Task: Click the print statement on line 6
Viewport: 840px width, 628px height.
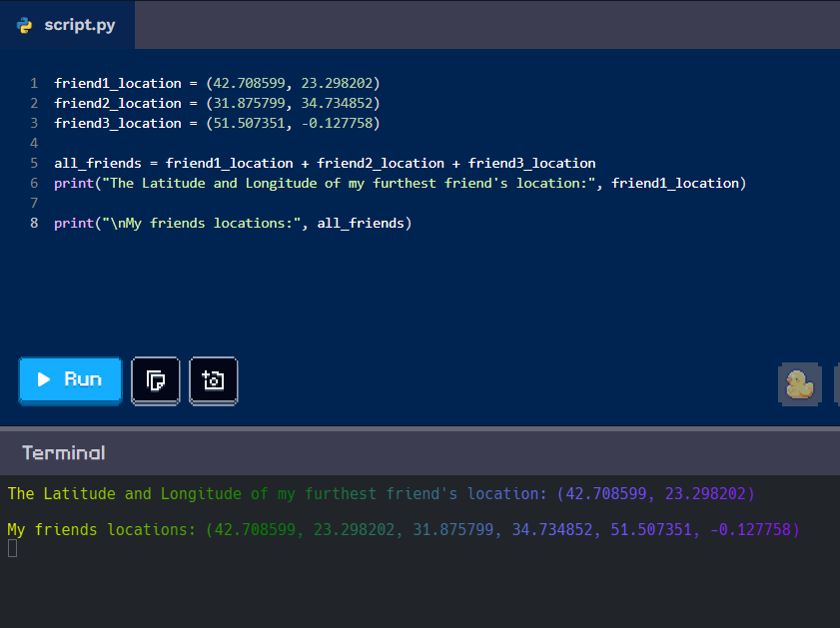Action: (401, 183)
